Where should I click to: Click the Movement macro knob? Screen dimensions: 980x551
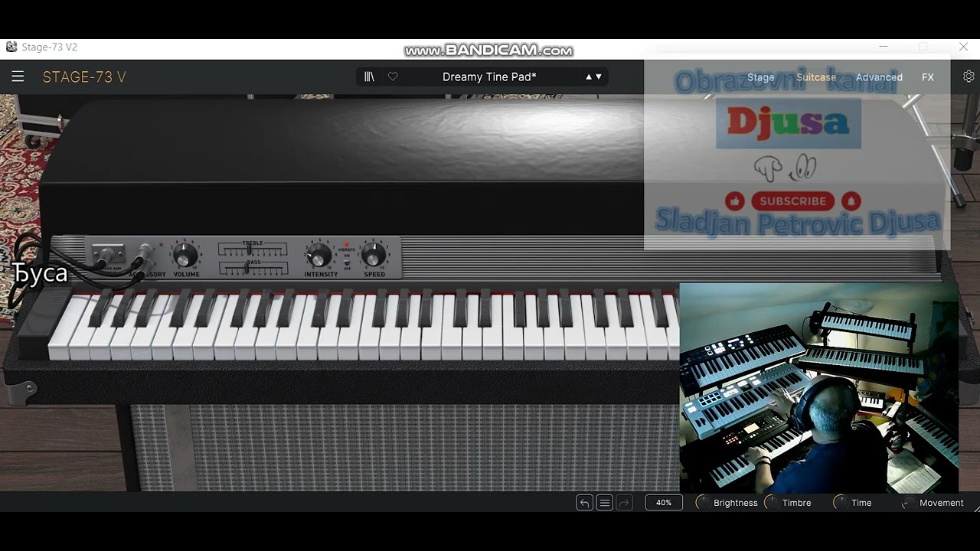pyautogui.click(x=909, y=503)
